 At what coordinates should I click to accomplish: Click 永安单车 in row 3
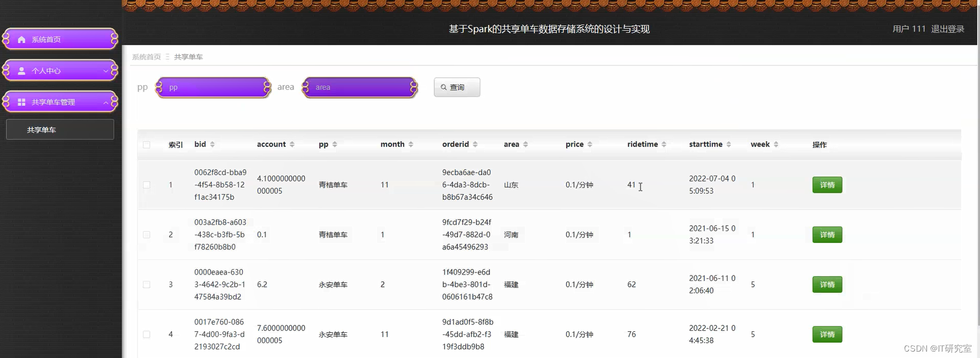coord(333,285)
